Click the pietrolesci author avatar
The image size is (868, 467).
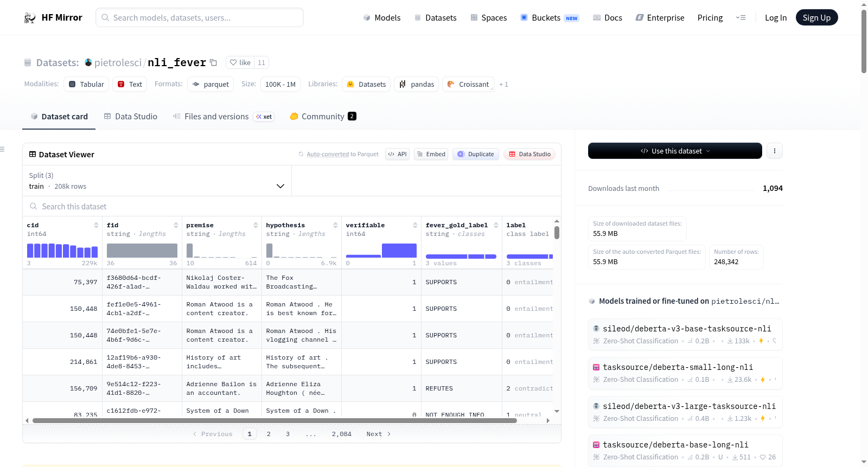click(x=88, y=62)
